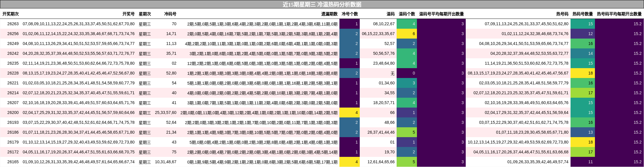Select hot numbers cell 01,09,26,33,35,39,42,46,49,57,74
The width and height of the screenshot is (644, 167).
[538, 162]
